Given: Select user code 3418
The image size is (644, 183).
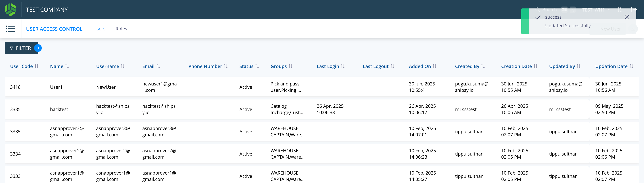Looking at the screenshot, I should [15, 87].
